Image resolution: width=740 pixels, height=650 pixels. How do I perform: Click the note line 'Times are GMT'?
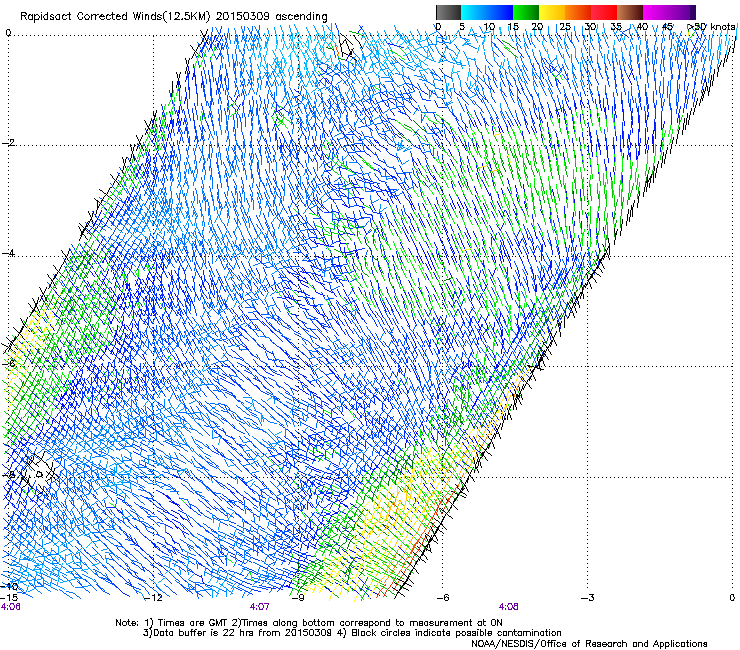click(x=193, y=623)
